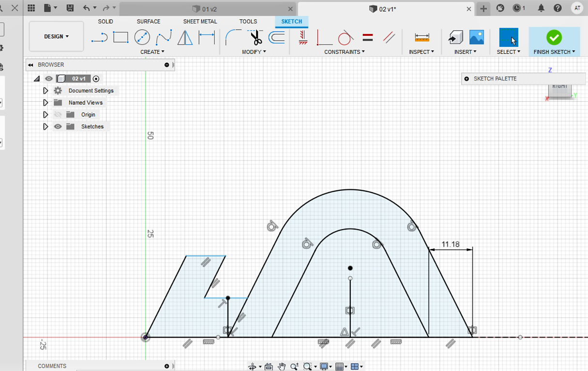
Task: Switch to the TOOLS ribbon tab
Action: (x=248, y=21)
